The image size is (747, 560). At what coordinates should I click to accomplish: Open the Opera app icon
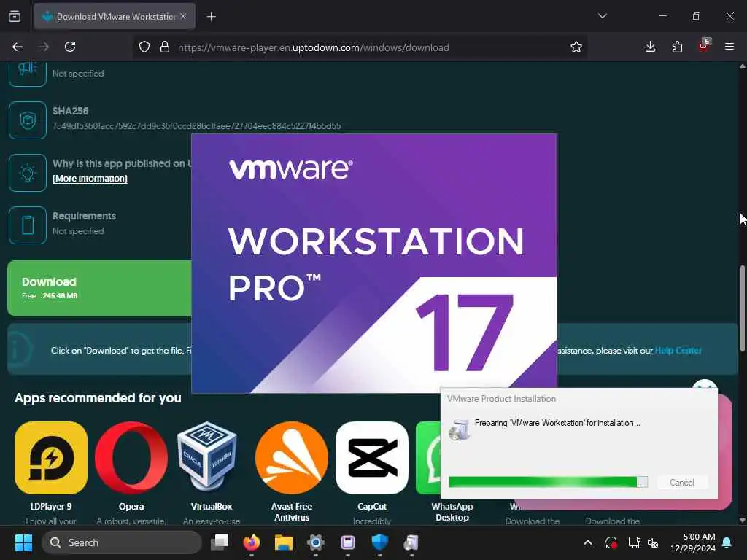[x=131, y=458]
